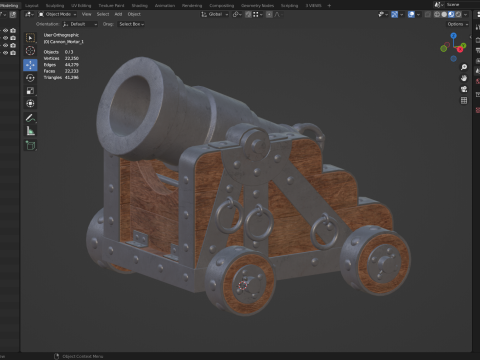
Task: Switch to the 3 VIEWS workspace tab
Action: tap(313, 5)
